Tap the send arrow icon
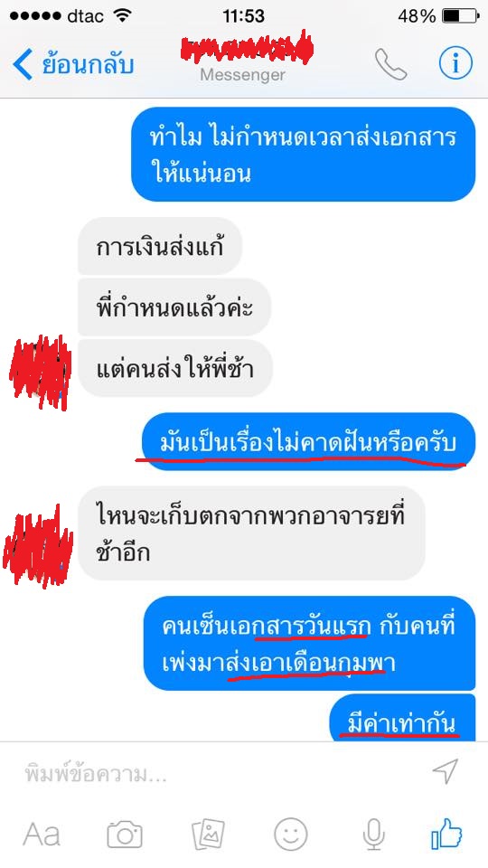This screenshot has height=868, width=488. pyautogui.click(x=446, y=771)
